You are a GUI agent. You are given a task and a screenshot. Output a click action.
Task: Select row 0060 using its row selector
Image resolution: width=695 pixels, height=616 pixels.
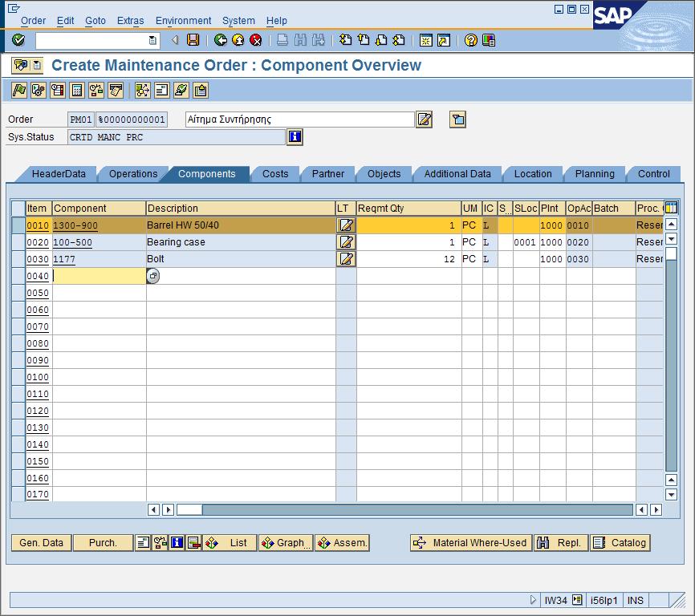click(x=18, y=310)
